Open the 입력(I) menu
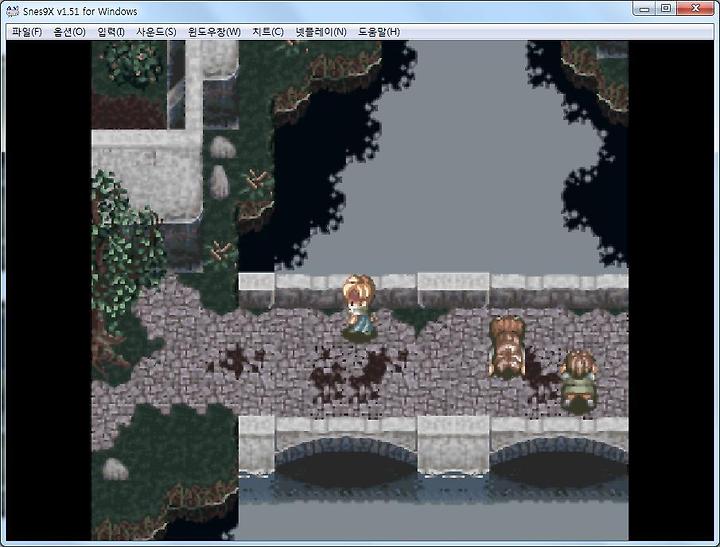The width and height of the screenshot is (720, 547). [x=111, y=32]
